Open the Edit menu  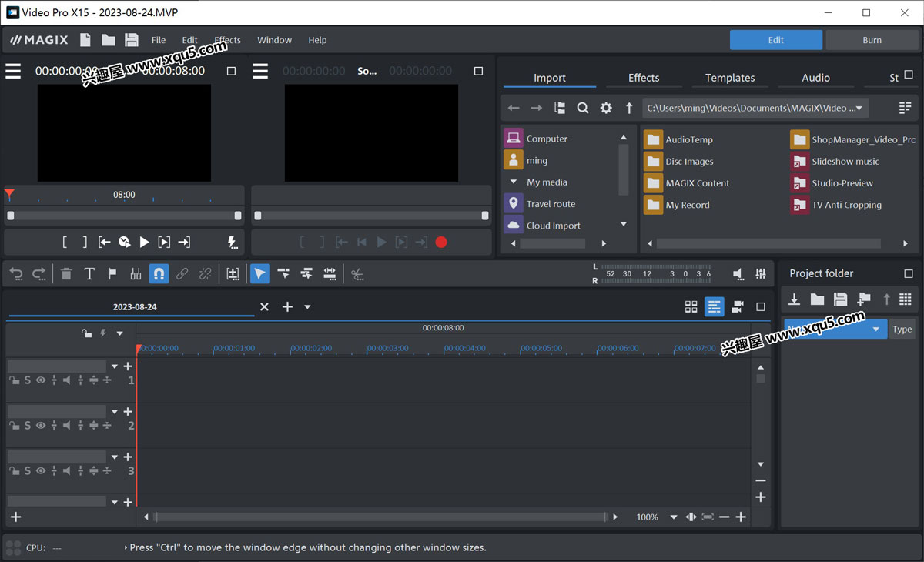click(190, 40)
